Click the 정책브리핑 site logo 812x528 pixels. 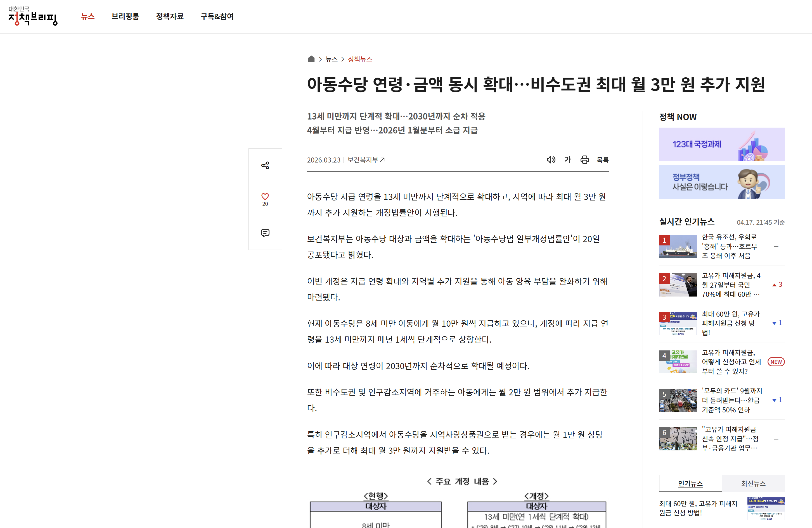pyautogui.click(x=33, y=16)
